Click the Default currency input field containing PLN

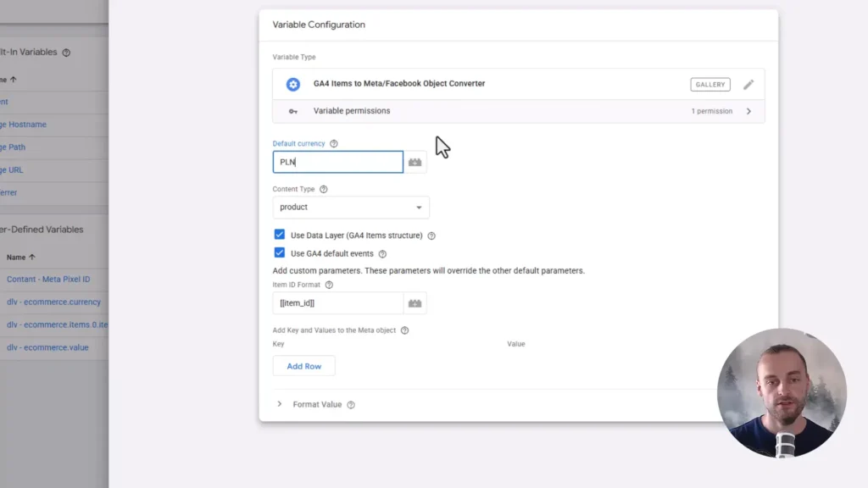(x=338, y=162)
